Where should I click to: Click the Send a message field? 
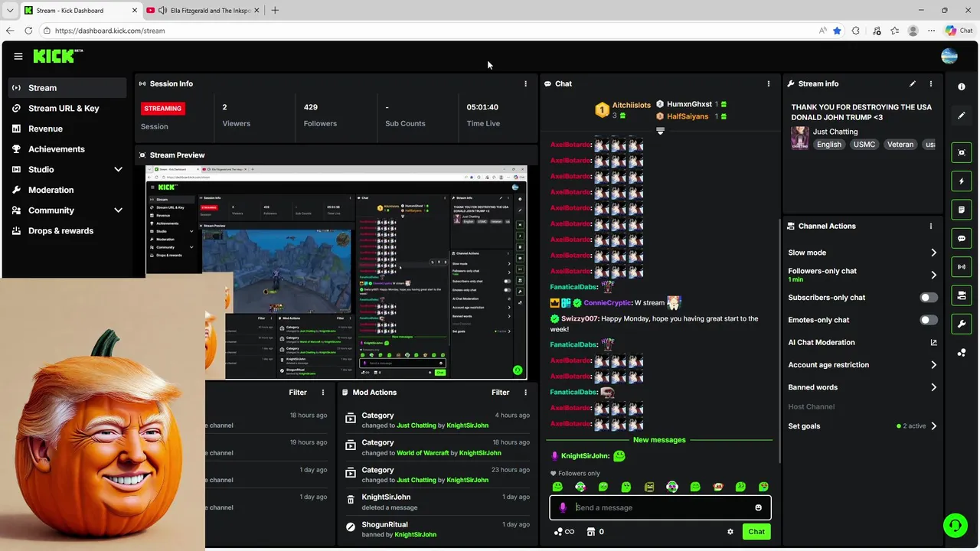[x=660, y=507]
